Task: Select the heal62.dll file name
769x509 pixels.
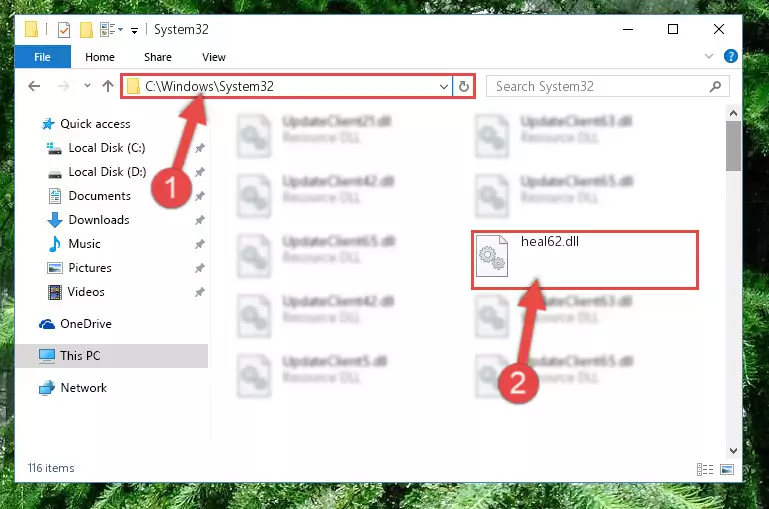Action: pos(550,241)
